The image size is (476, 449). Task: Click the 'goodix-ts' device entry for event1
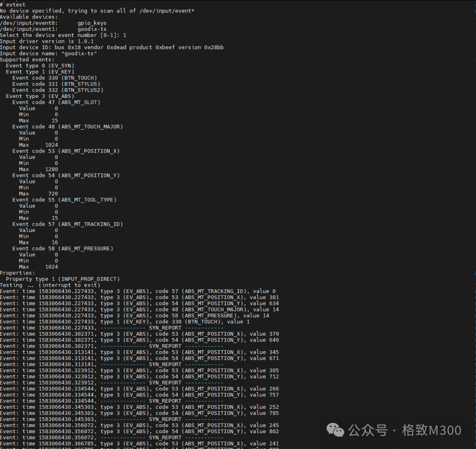tap(92, 29)
